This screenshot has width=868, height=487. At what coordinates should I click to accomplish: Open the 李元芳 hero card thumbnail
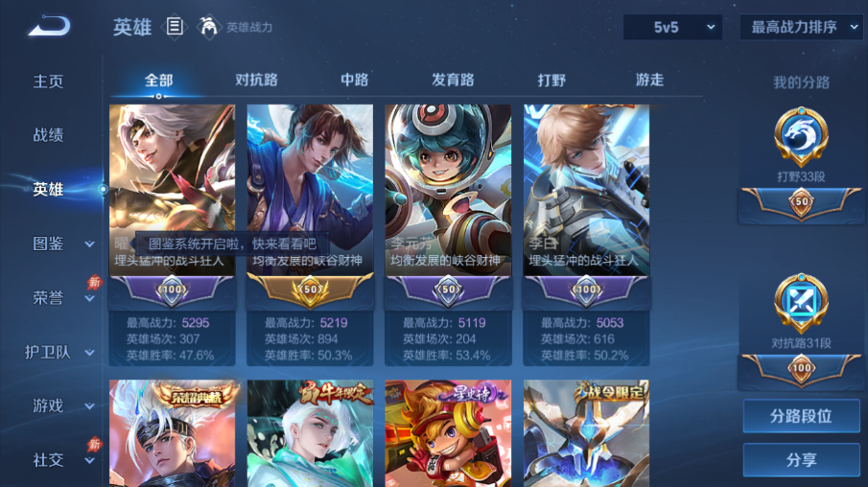[449, 190]
